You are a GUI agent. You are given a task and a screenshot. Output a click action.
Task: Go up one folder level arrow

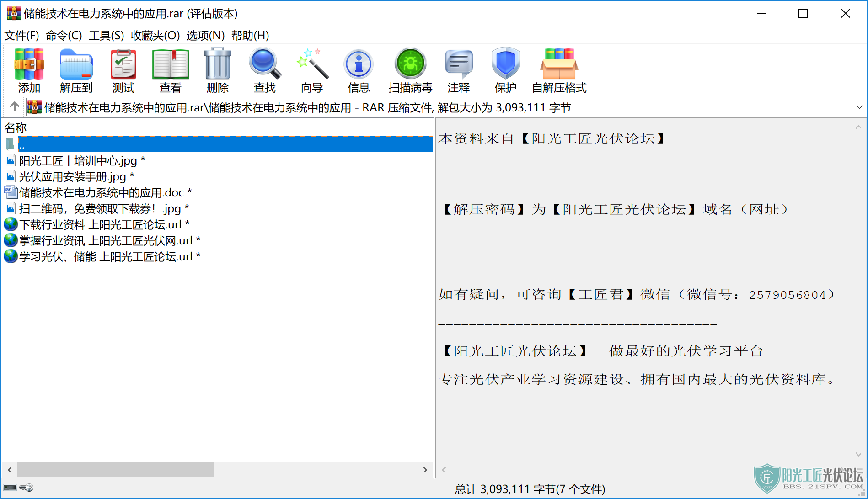14,107
